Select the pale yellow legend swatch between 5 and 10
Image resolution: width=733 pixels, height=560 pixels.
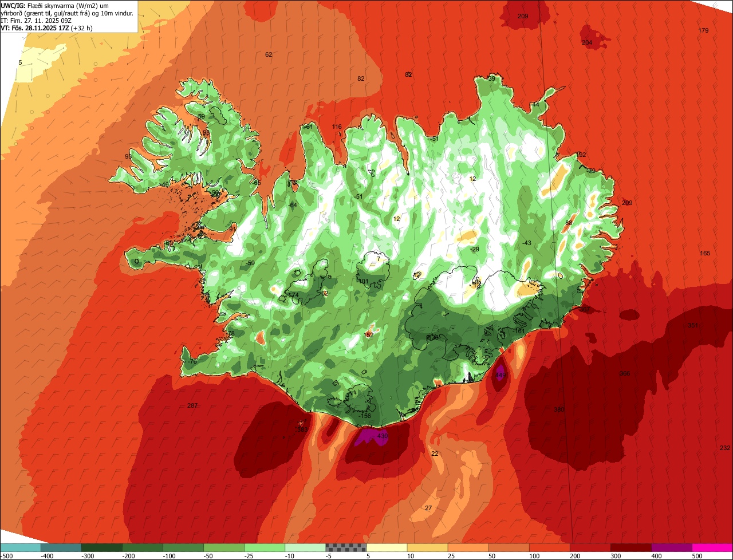coord(387,547)
